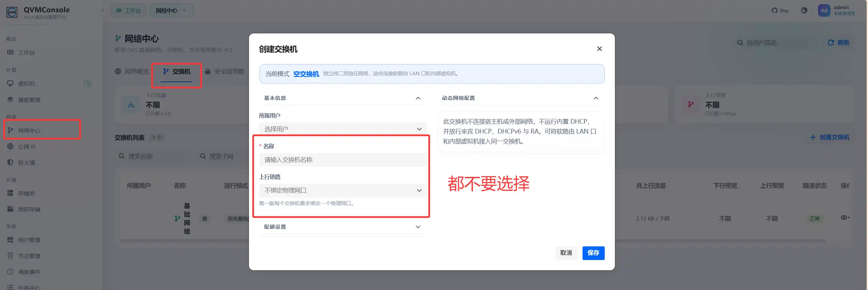This screenshot has height=290, width=868.
Task: Switch to the 安全组策略 tab
Action: [x=225, y=72]
